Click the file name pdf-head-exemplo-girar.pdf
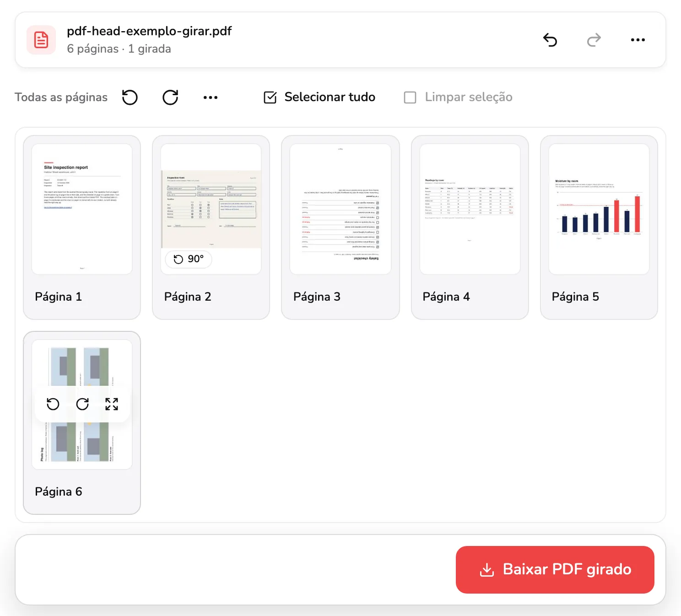Image resolution: width=681 pixels, height=616 pixels. [x=149, y=31]
